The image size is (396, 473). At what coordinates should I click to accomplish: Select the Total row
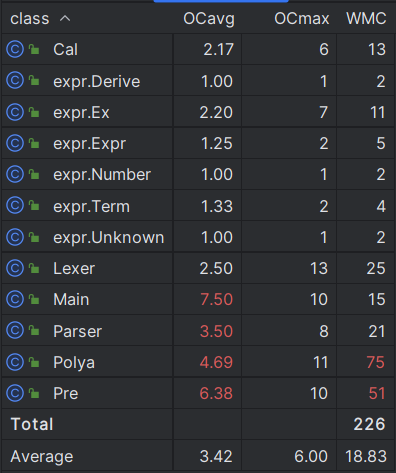198,424
